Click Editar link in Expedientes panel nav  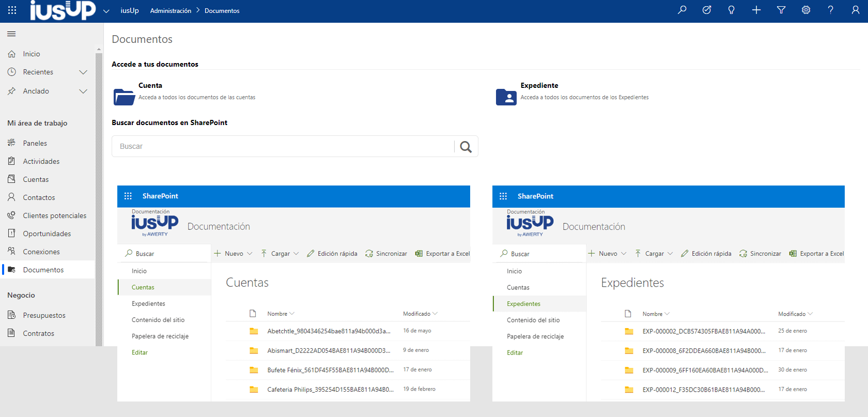click(515, 352)
